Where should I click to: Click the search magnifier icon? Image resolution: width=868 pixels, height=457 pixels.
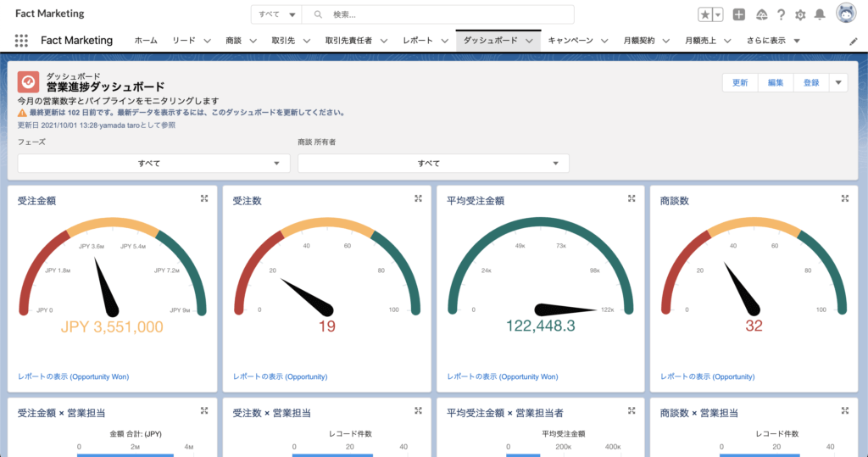[318, 14]
